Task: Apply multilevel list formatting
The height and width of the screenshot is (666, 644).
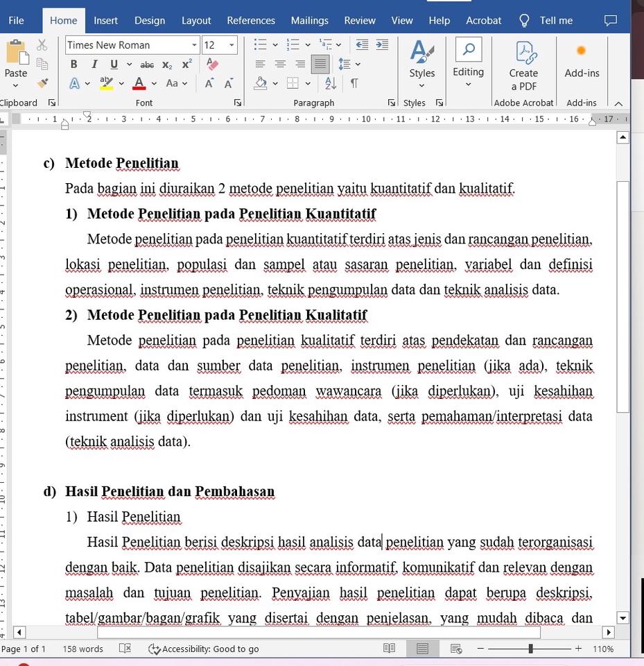Action: pyautogui.click(x=326, y=44)
